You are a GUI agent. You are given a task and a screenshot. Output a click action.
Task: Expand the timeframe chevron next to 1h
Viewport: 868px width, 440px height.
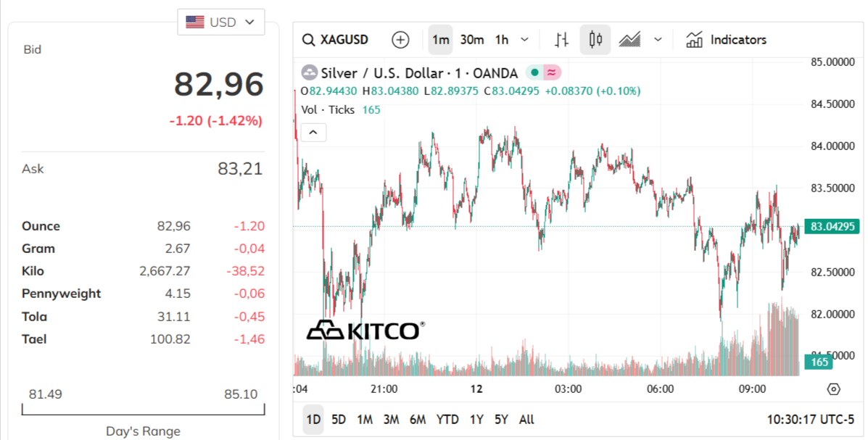524,40
